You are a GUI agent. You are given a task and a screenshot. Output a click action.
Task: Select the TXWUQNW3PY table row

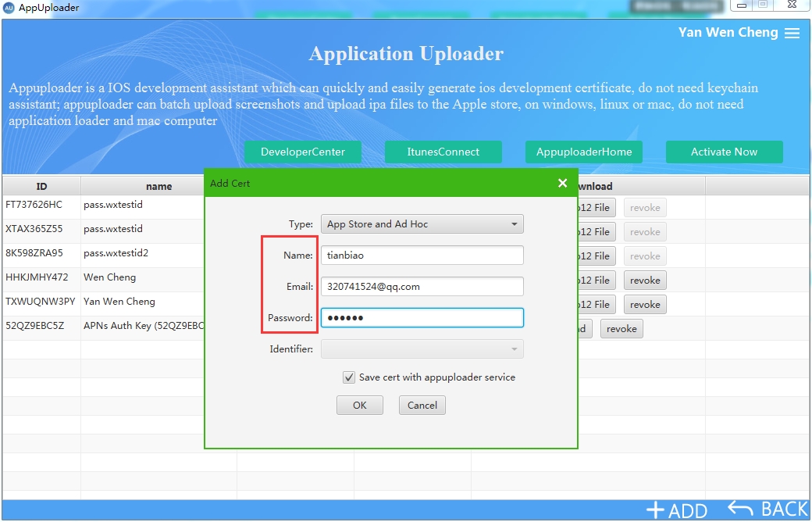[x=104, y=304]
